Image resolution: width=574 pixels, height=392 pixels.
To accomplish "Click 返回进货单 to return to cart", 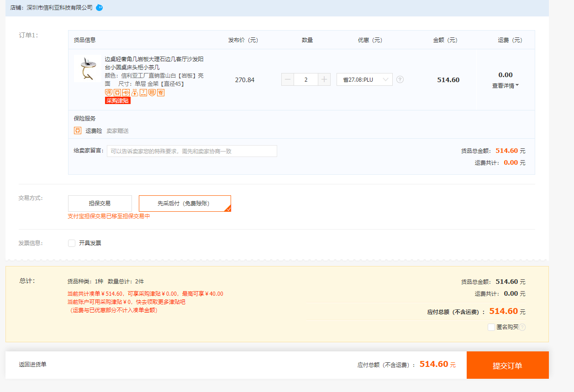I will coord(32,365).
